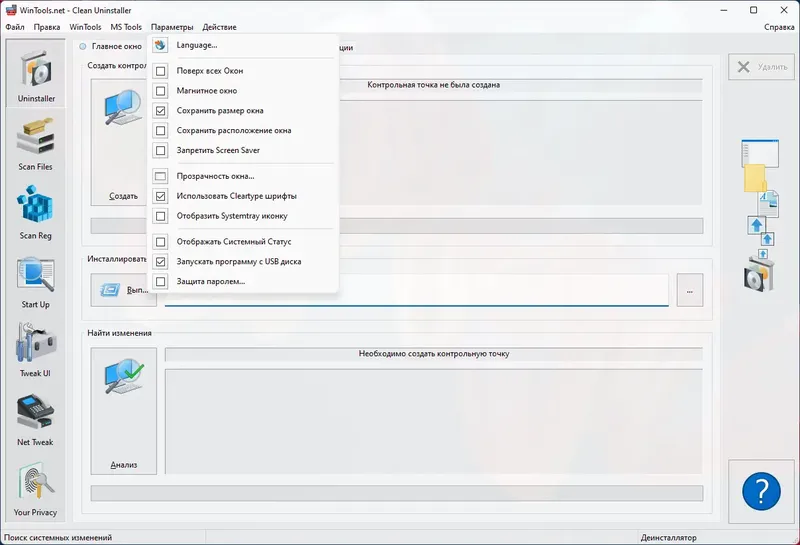The height and width of the screenshot is (545, 800).
Task: Click the WinTools.net title bar app icon
Action: pyautogui.click(x=10, y=10)
